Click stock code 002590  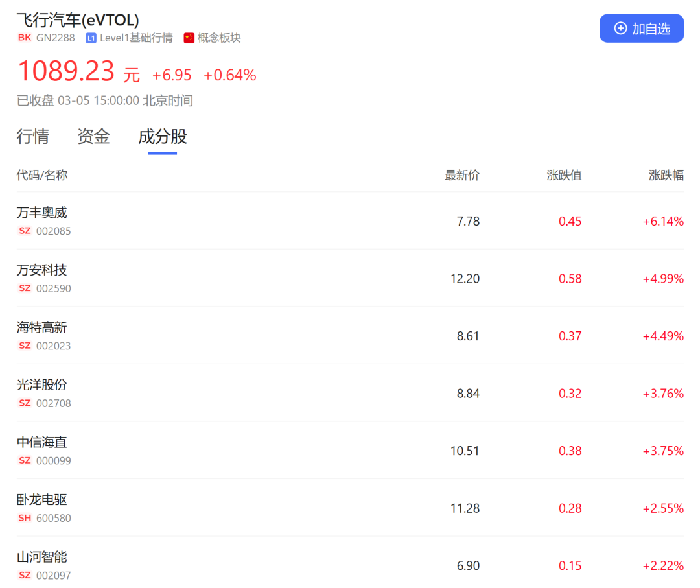click(54, 289)
